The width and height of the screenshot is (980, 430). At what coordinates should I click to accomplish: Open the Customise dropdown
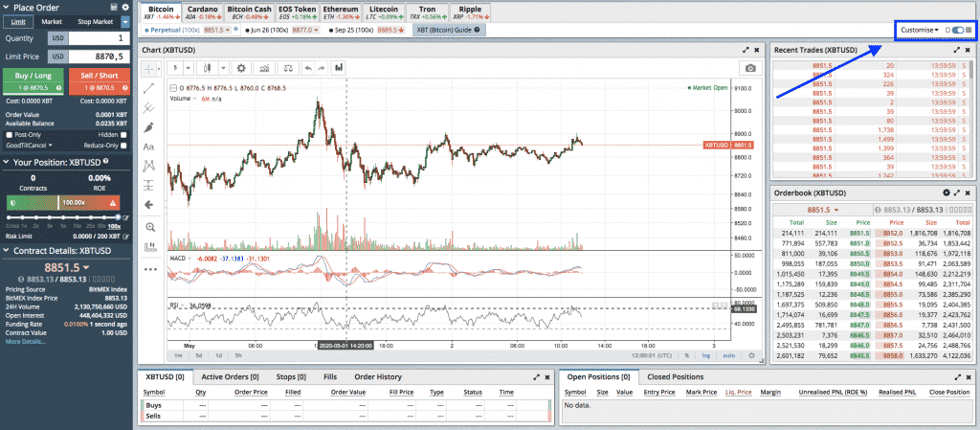click(920, 30)
